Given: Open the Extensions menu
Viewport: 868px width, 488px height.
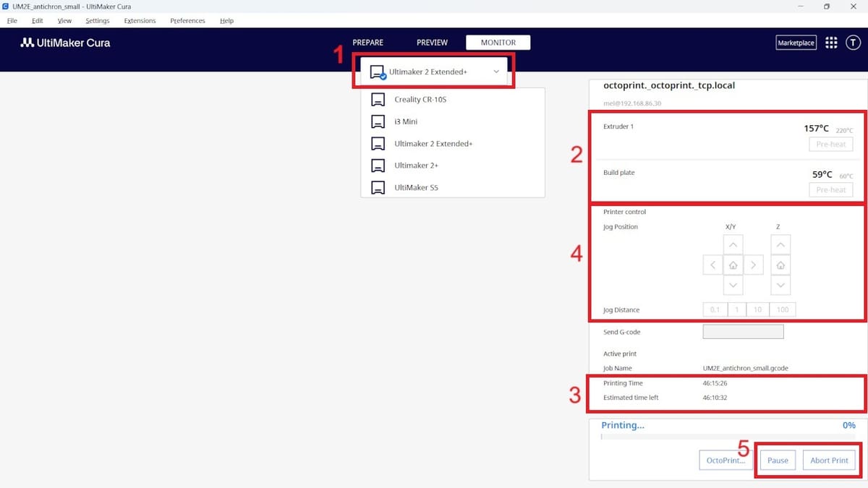Looking at the screenshot, I should pos(140,21).
